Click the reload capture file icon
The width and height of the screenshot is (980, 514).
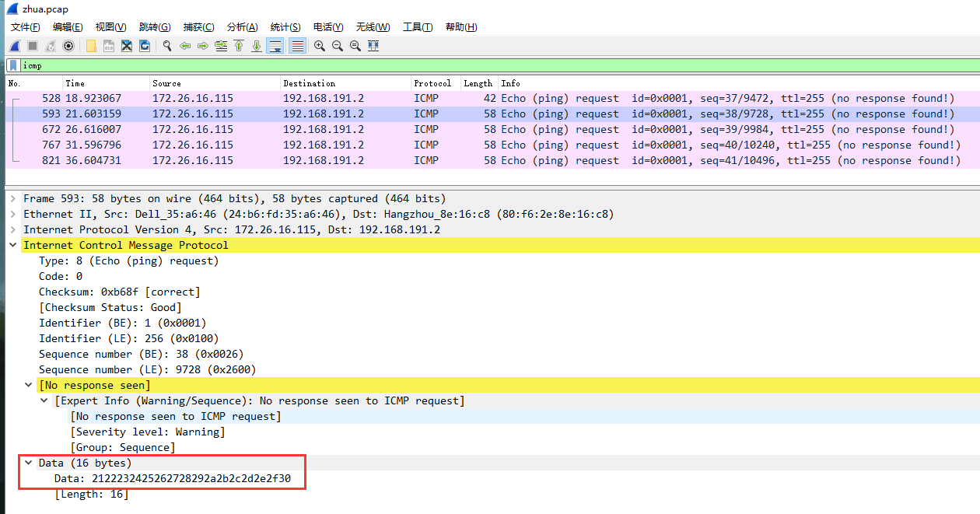click(145, 46)
